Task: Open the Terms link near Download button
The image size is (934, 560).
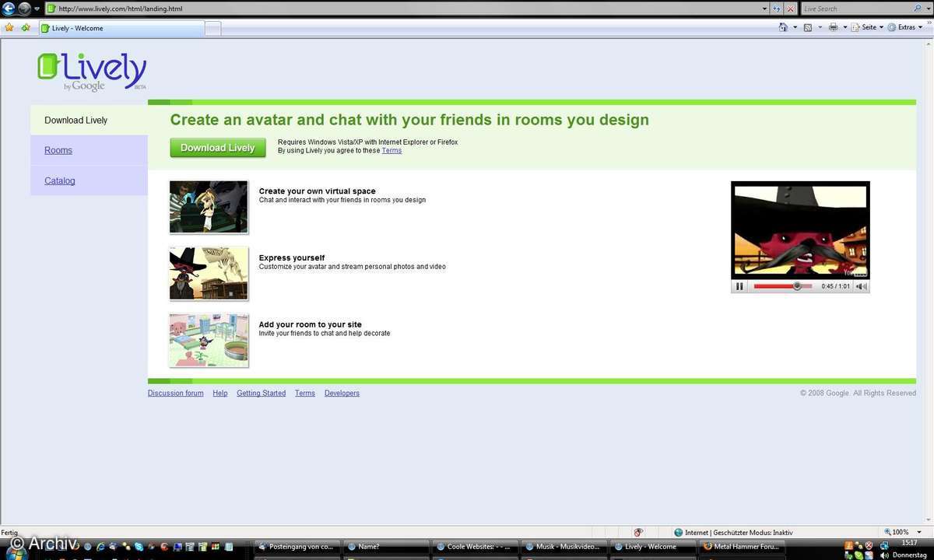Action: click(392, 150)
